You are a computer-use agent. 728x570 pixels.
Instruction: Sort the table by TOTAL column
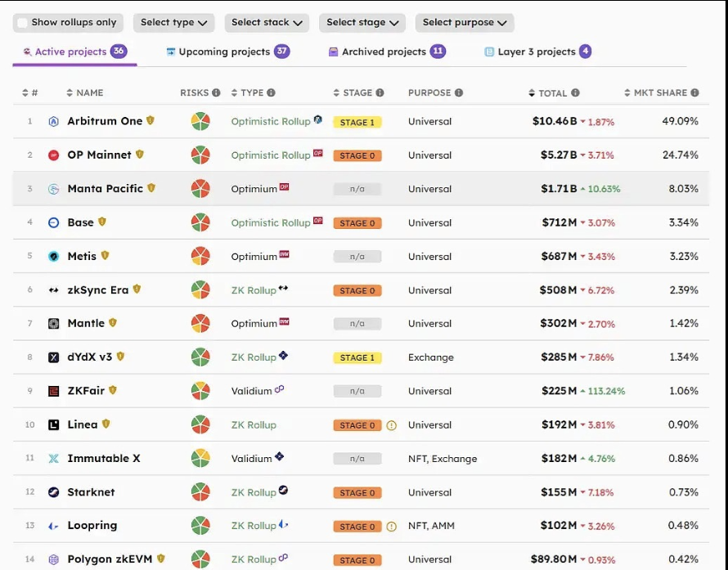pyautogui.click(x=553, y=93)
